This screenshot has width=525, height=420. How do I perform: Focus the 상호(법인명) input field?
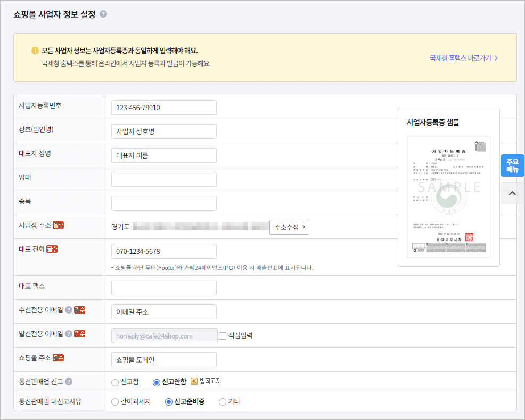click(x=163, y=131)
